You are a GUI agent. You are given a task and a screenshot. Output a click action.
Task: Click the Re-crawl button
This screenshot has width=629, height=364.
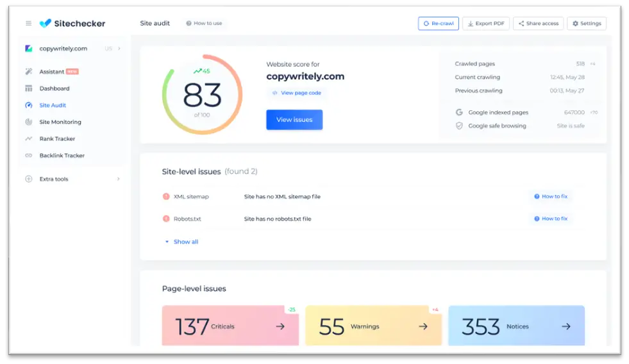point(439,23)
